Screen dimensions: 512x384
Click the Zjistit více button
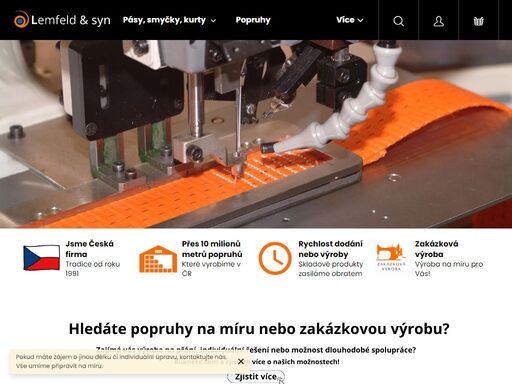tap(256, 377)
